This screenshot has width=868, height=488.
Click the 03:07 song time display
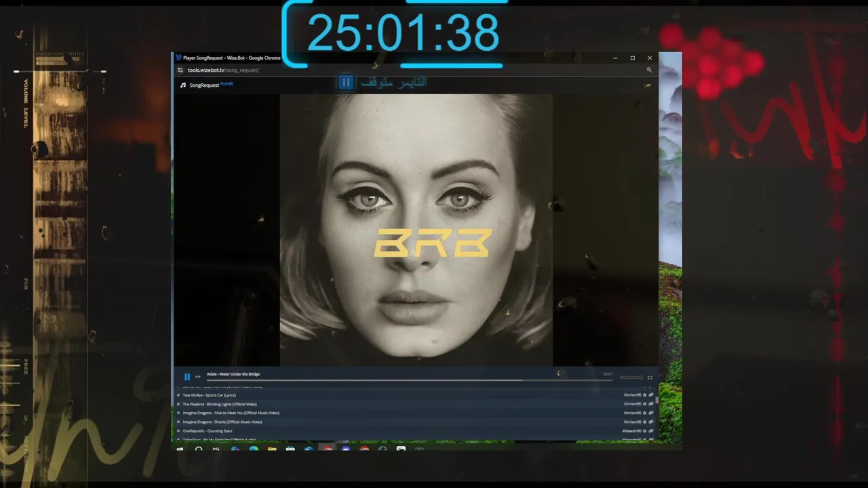[x=608, y=374]
